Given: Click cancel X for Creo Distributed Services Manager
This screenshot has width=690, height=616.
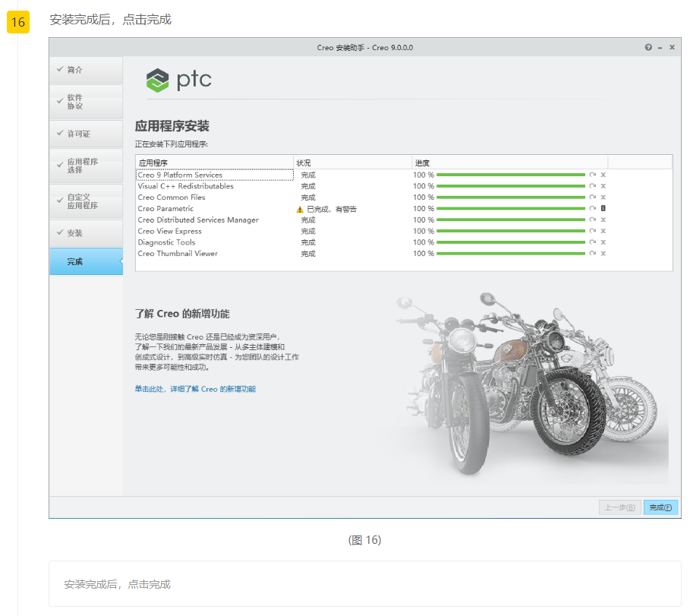Looking at the screenshot, I should 603,220.
